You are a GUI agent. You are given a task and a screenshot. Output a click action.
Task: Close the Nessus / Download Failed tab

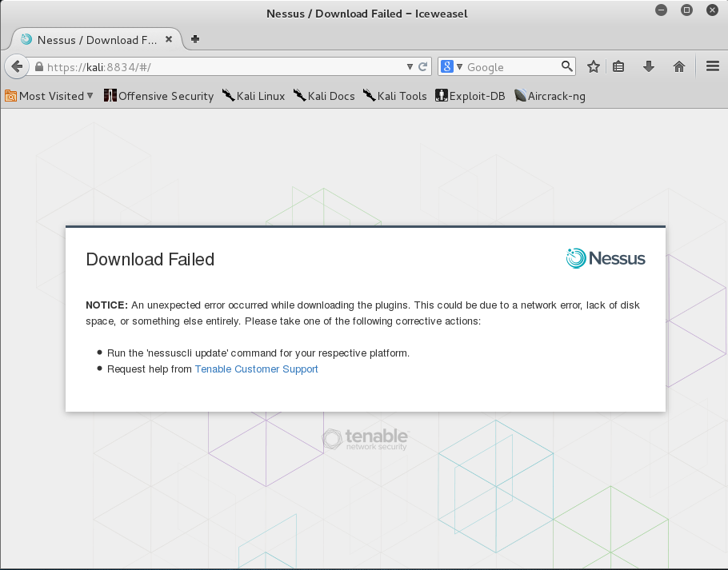(169, 39)
